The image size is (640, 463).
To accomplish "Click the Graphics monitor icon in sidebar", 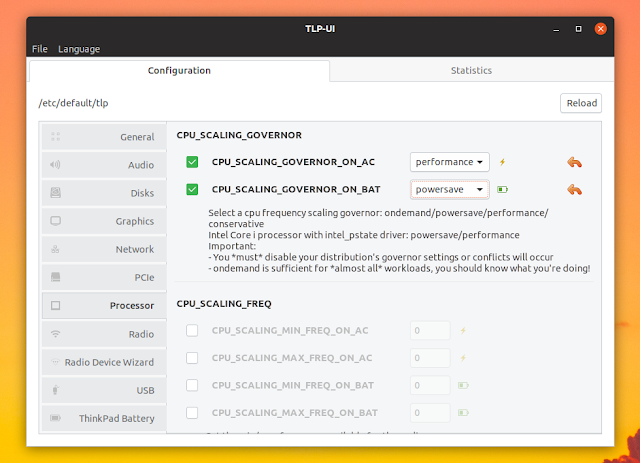I will [55, 221].
